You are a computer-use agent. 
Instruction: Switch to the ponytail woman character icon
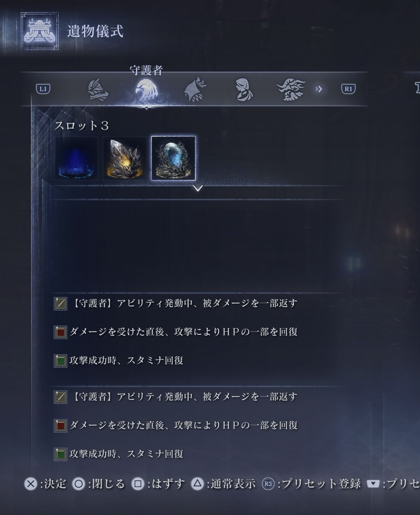[244, 90]
